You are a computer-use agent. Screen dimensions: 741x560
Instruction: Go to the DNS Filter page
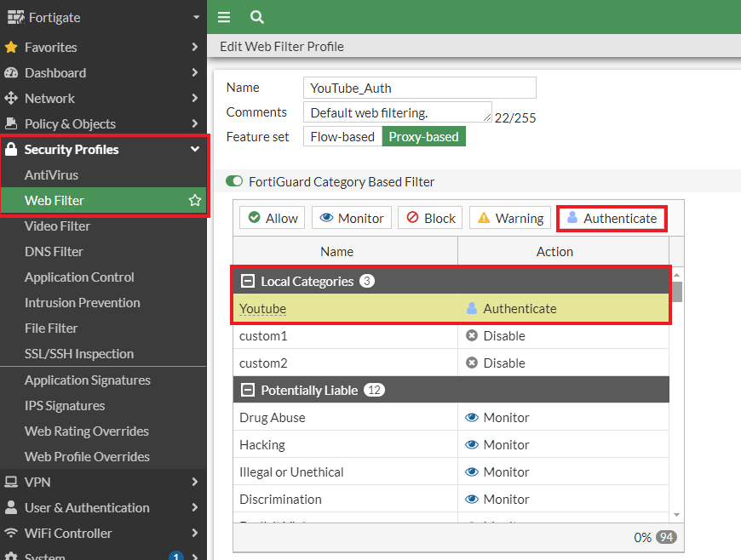point(55,252)
